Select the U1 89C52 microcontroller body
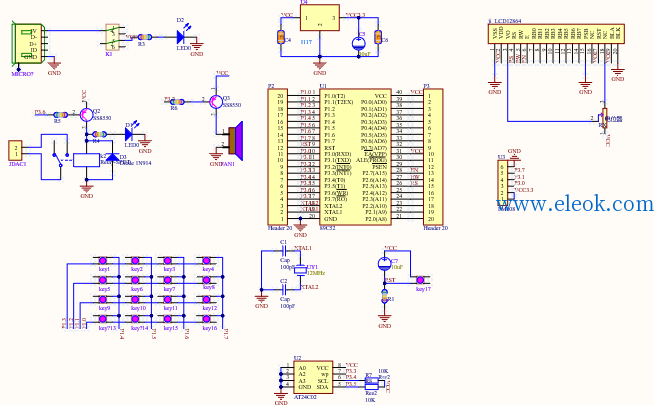 (x=355, y=157)
